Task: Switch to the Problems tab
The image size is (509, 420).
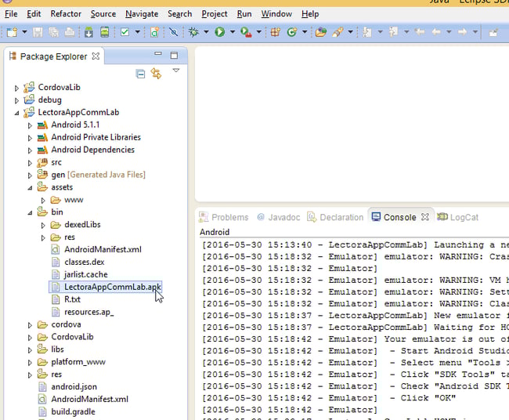Action: [224, 217]
